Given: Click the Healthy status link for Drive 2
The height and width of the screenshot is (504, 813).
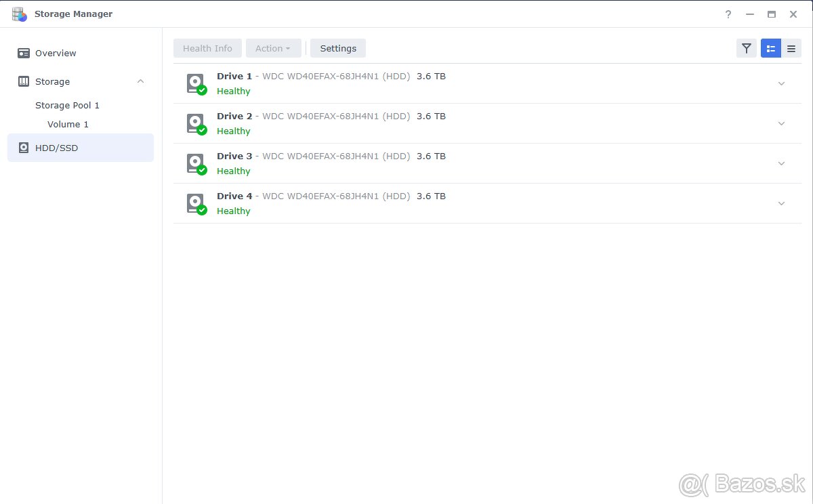Looking at the screenshot, I should coord(233,131).
